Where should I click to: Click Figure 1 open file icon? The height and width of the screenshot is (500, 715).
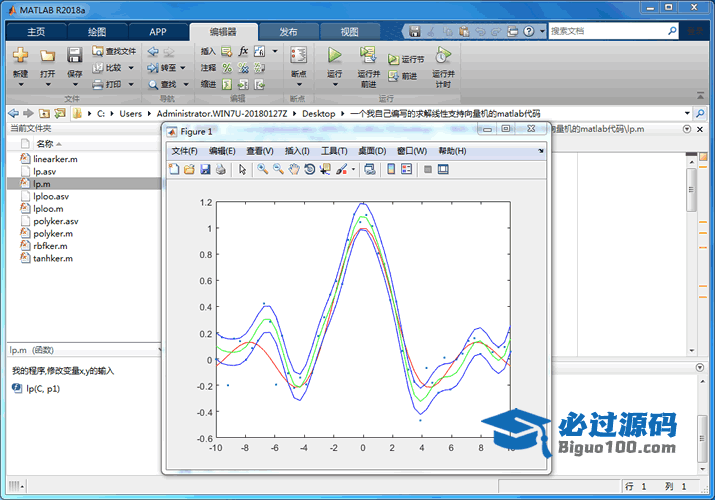189,170
